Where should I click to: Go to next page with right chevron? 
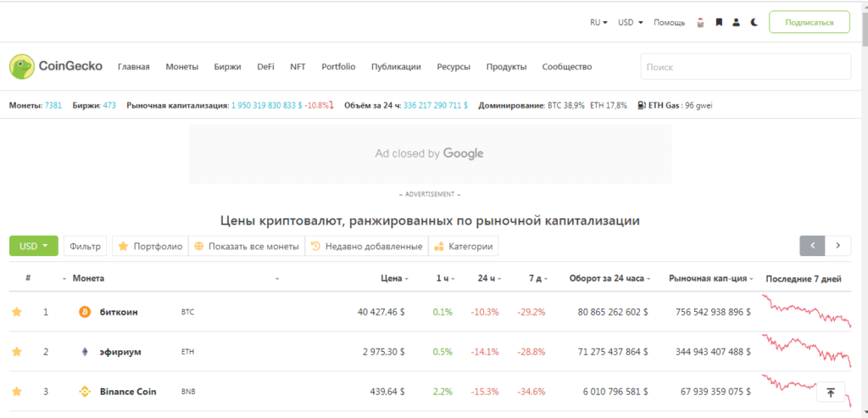[x=838, y=245]
